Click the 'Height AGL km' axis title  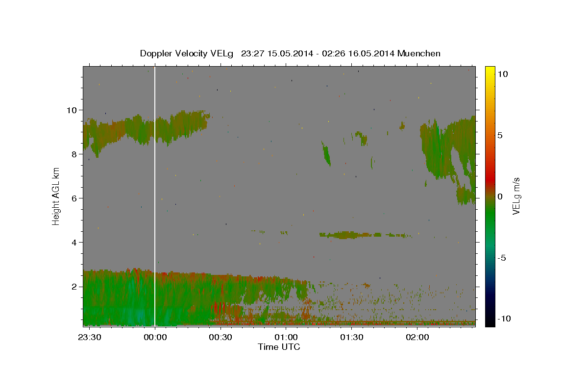[x=56, y=196]
